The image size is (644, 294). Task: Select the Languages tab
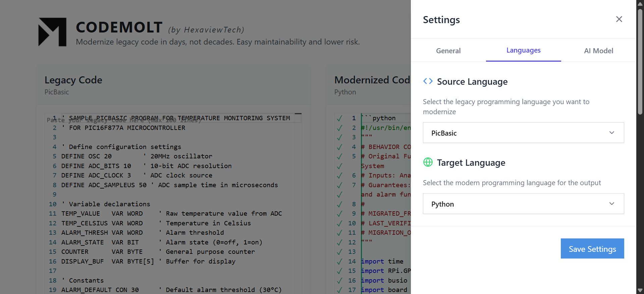pos(523,51)
